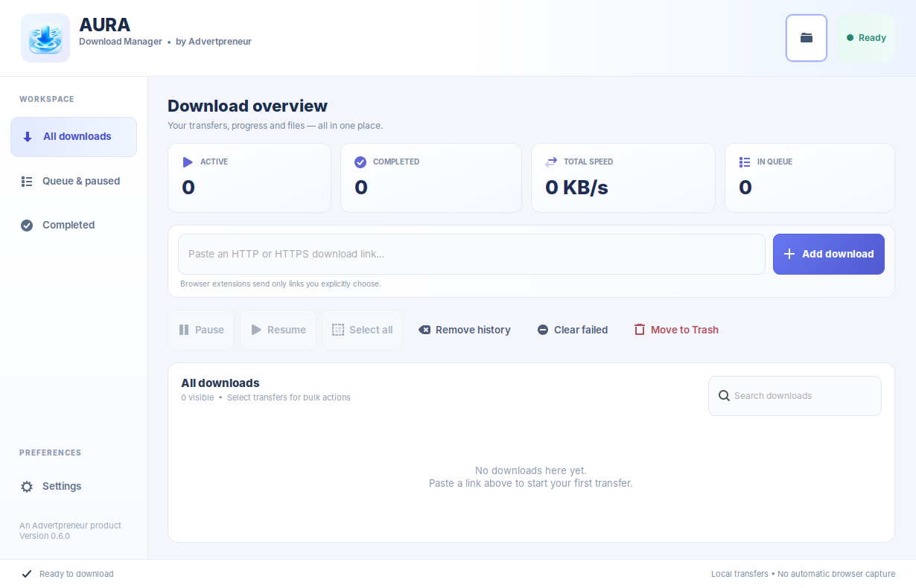This screenshot has width=916, height=588.
Task: Click the Resume button
Action: pyautogui.click(x=278, y=330)
